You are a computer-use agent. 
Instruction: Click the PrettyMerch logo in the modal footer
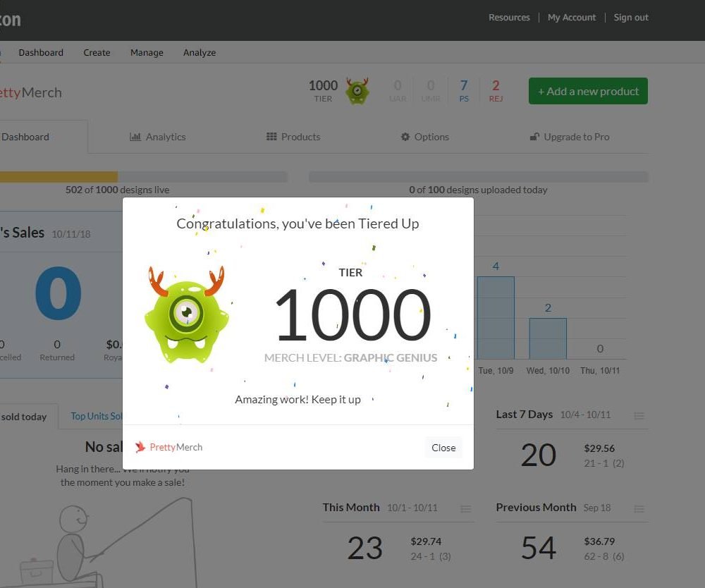click(x=168, y=447)
